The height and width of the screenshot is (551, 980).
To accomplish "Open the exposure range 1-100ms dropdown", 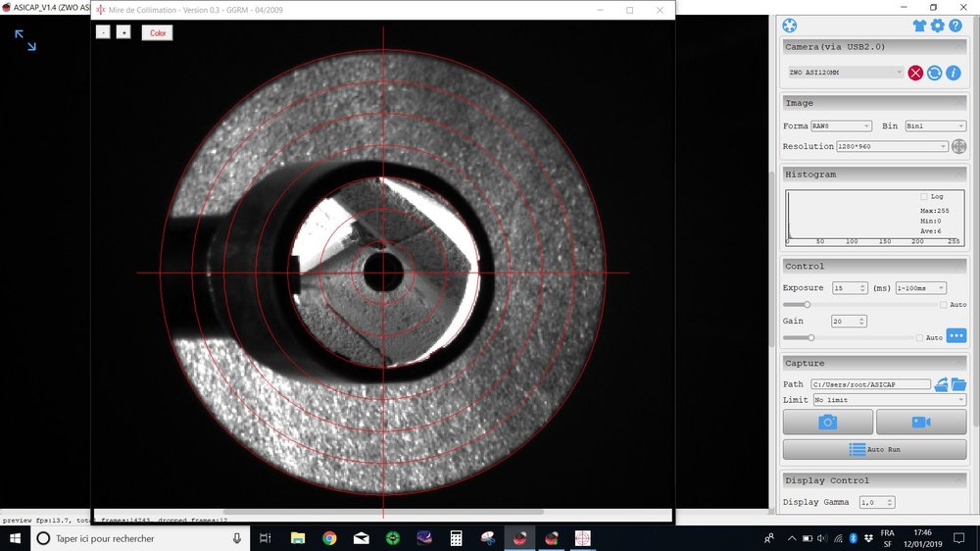I will 920,288.
